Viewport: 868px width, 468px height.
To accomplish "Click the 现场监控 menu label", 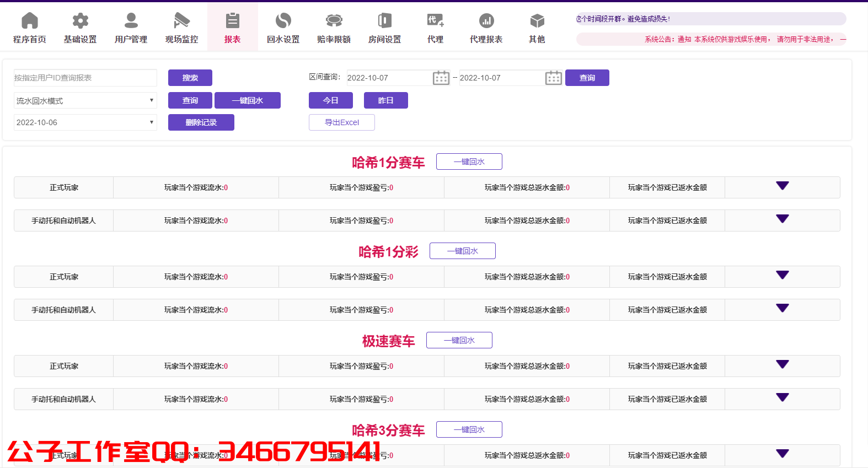I will (182, 40).
